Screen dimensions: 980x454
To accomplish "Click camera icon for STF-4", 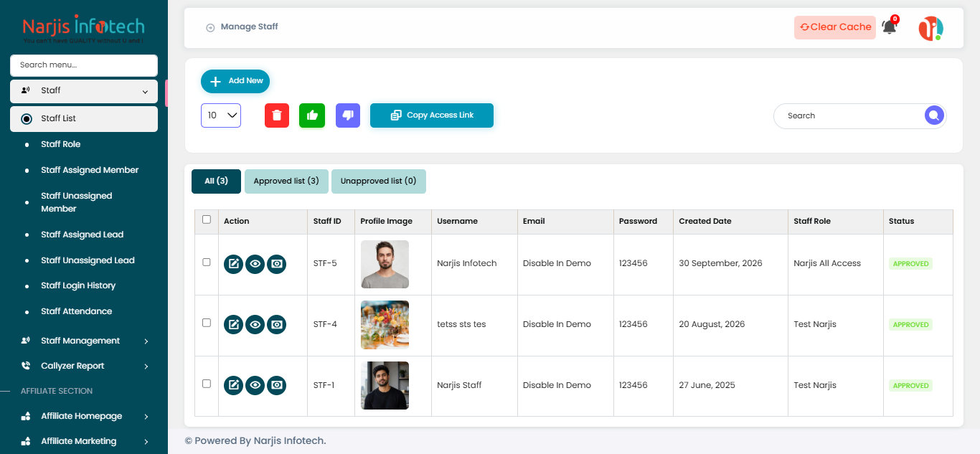I will [x=277, y=325].
